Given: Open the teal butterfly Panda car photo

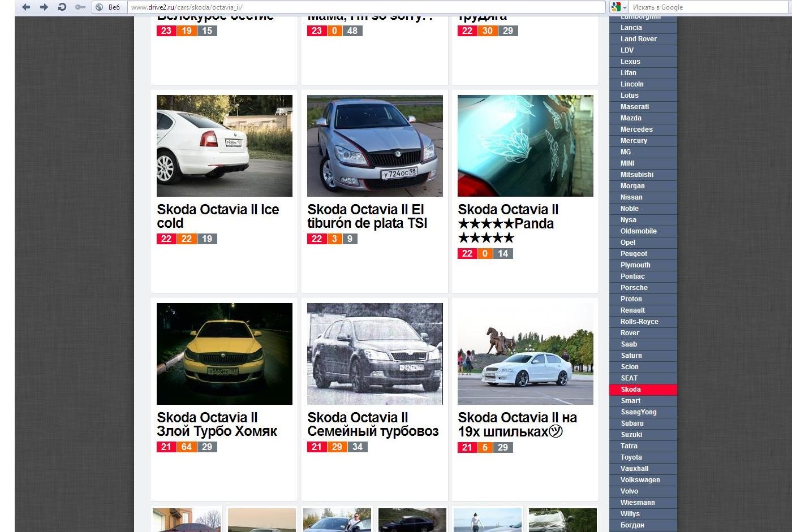Looking at the screenshot, I should tap(526, 146).
